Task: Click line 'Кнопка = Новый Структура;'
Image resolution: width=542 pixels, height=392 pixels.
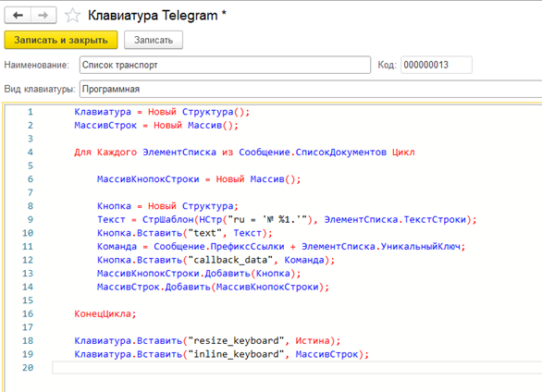Action: tap(167, 206)
